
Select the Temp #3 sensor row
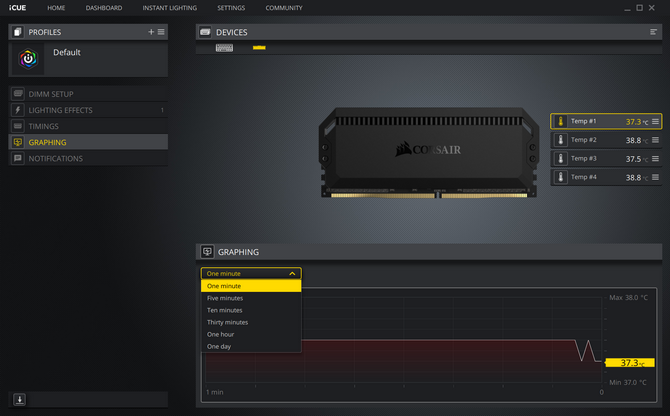pos(606,159)
